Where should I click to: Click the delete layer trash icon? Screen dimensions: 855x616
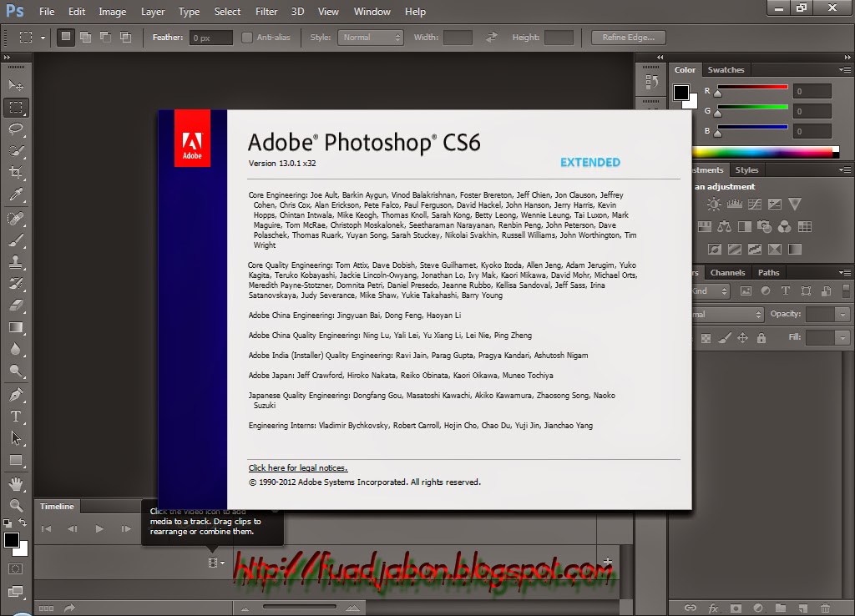point(826,608)
